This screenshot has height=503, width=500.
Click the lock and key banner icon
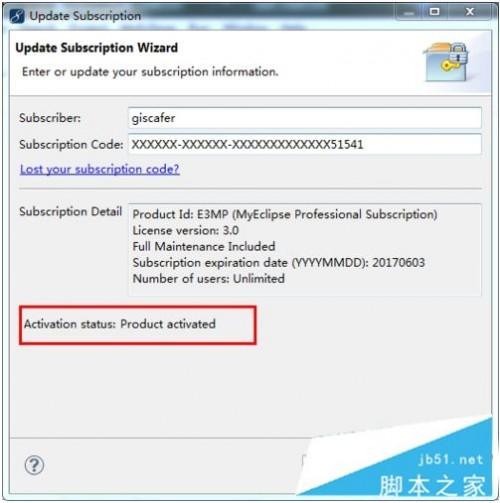pyautogui.click(x=446, y=61)
